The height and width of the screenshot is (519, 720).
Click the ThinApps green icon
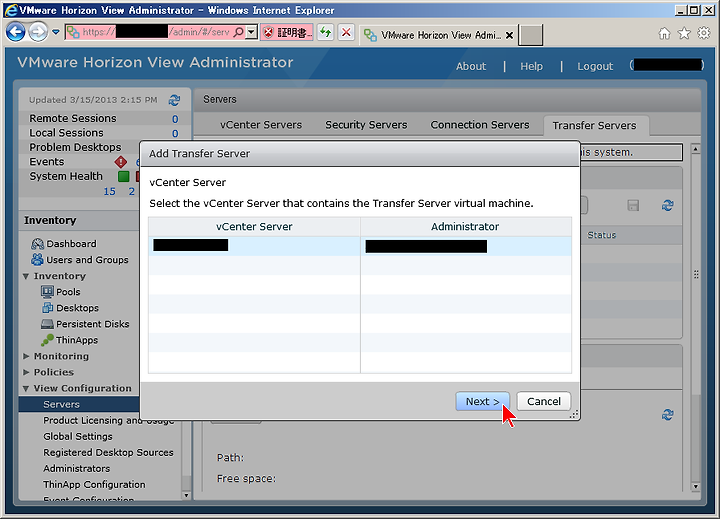[x=47, y=340]
